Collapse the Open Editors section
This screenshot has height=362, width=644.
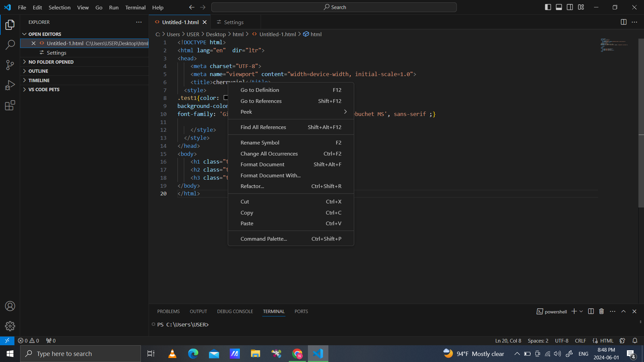coord(84,34)
